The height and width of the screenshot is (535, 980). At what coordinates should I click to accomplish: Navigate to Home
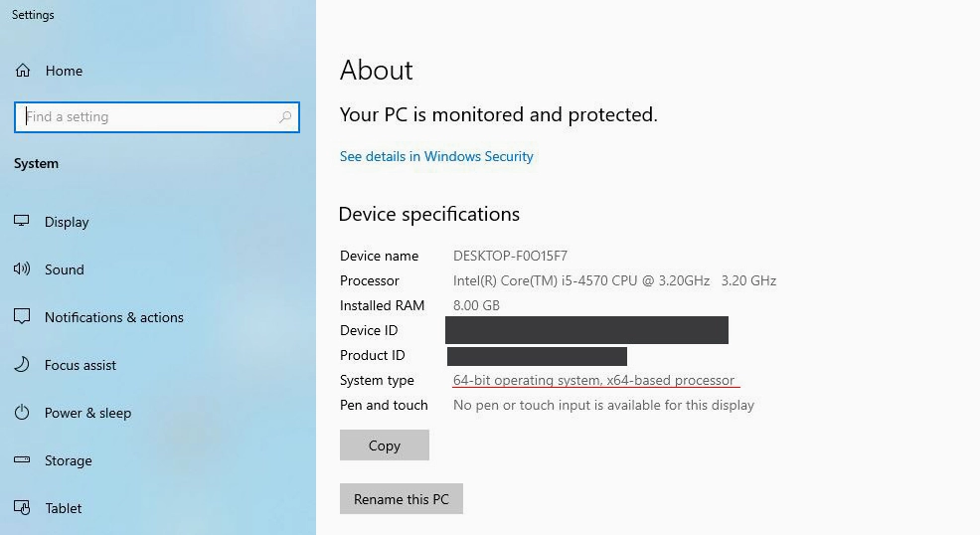tap(64, 71)
